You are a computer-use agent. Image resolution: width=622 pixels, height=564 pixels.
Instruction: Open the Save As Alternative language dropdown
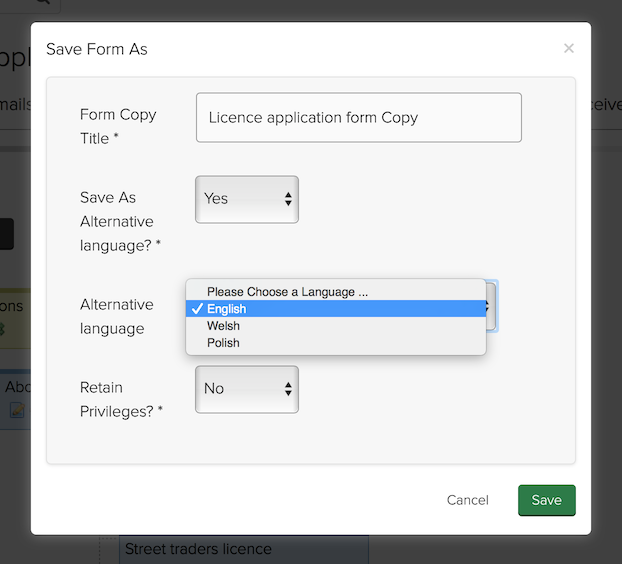pyautogui.click(x=247, y=199)
